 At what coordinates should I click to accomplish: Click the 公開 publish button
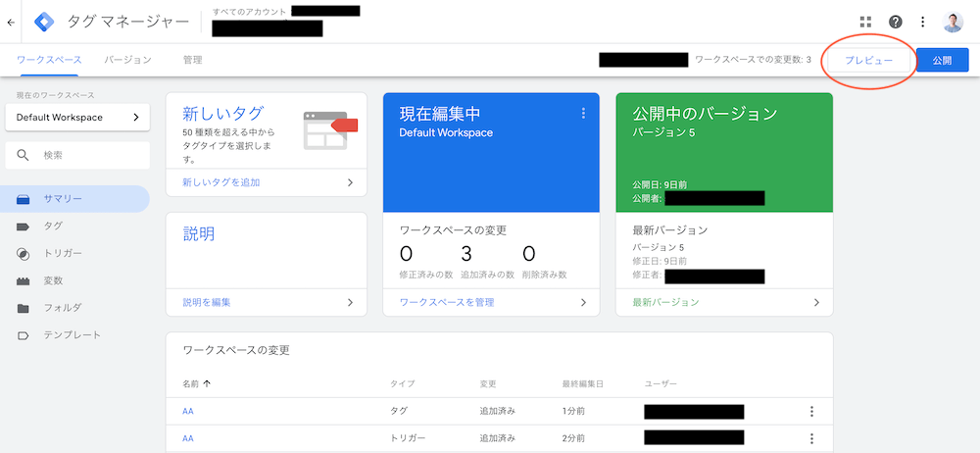coord(942,61)
